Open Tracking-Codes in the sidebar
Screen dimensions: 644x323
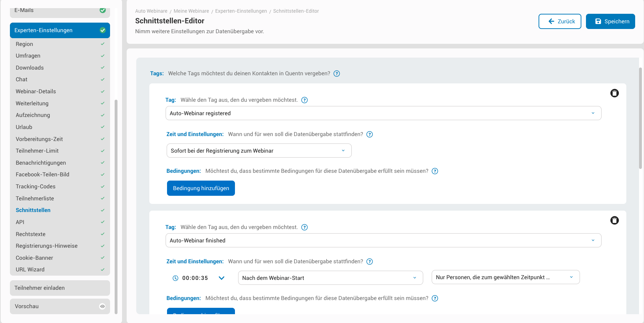[x=35, y=187]
